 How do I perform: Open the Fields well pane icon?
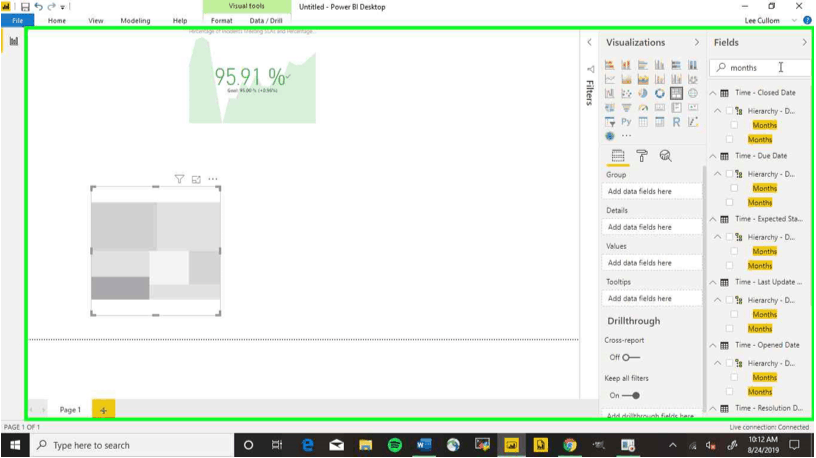[618, 156]
